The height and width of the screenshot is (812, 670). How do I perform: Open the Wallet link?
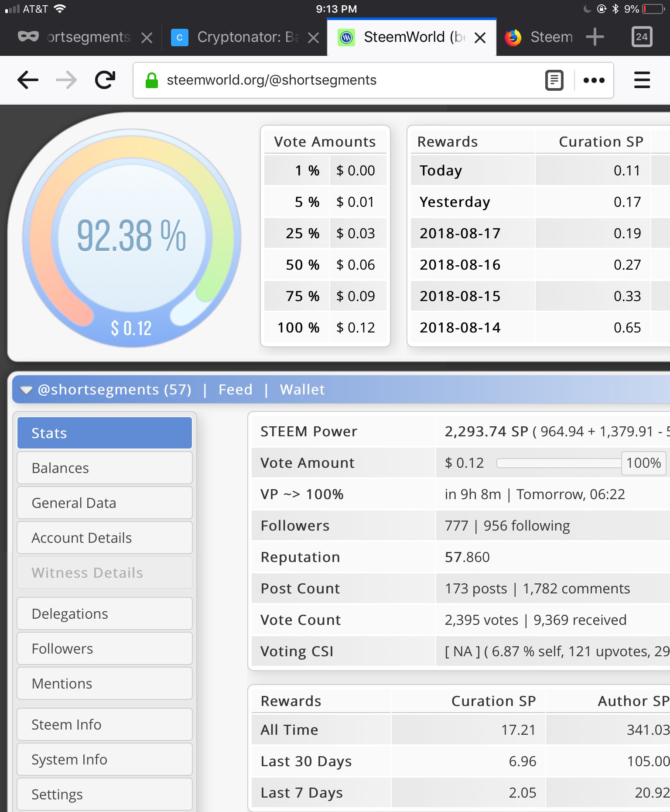(x=302, y=390)
